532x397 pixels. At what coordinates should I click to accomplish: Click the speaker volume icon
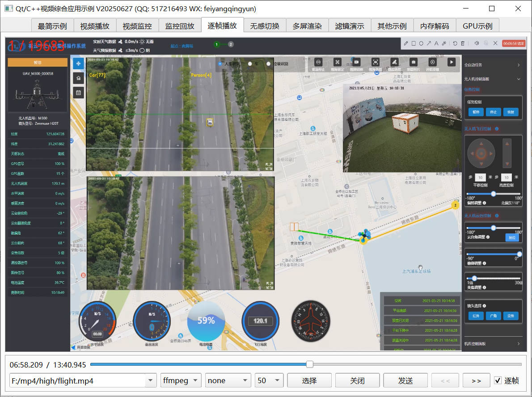point(477,43)
